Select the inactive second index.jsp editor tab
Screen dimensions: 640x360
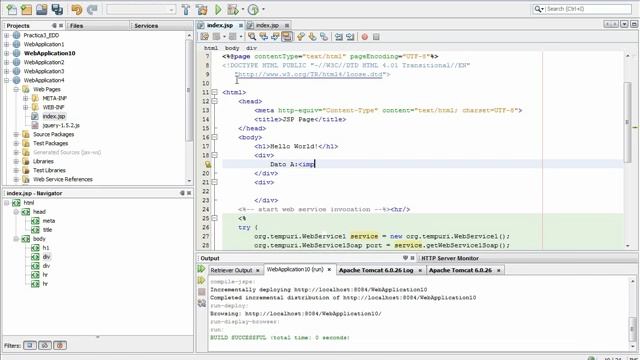click(267, 25)
